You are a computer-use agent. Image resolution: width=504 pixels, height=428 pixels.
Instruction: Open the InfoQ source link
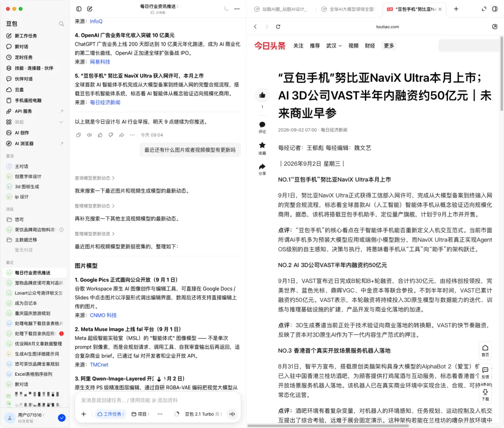96,21
